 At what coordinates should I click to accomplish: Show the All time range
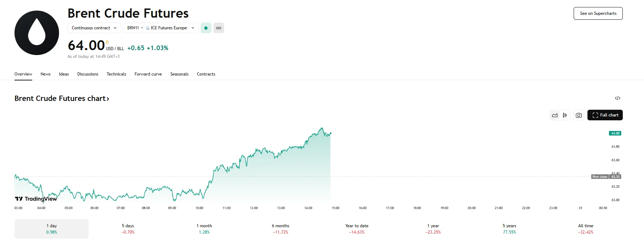586,229
